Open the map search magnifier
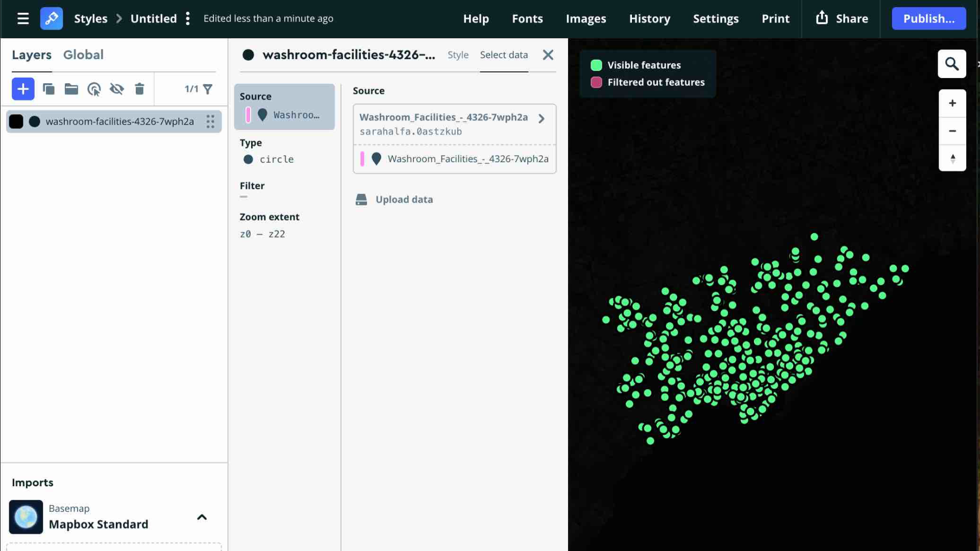 [x=952, y=64]
